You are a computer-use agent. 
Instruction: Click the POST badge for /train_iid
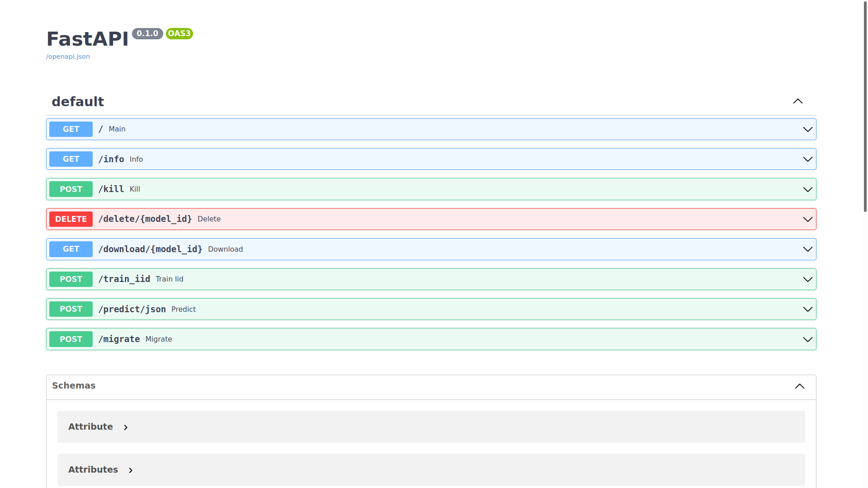click(71, 279)
